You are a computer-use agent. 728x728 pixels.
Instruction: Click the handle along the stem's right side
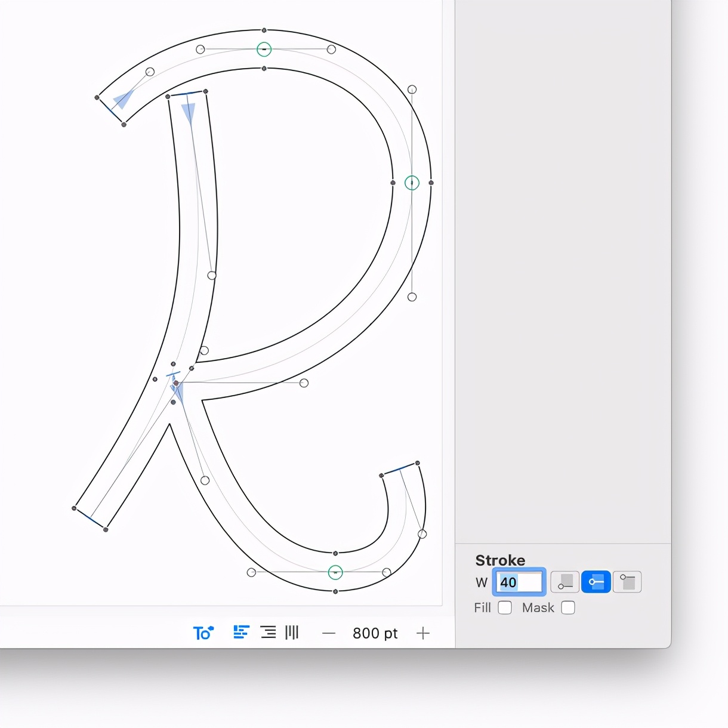[212, 275]
